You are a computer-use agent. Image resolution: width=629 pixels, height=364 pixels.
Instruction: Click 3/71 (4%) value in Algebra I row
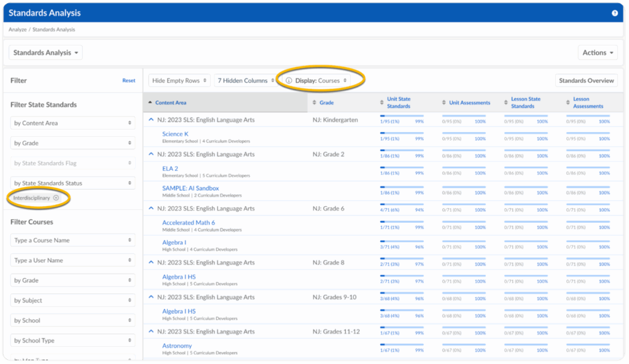[389, 247]
